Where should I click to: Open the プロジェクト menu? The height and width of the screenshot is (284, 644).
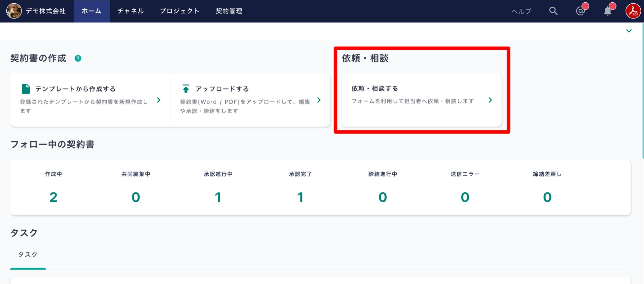(x=180, y=11)
